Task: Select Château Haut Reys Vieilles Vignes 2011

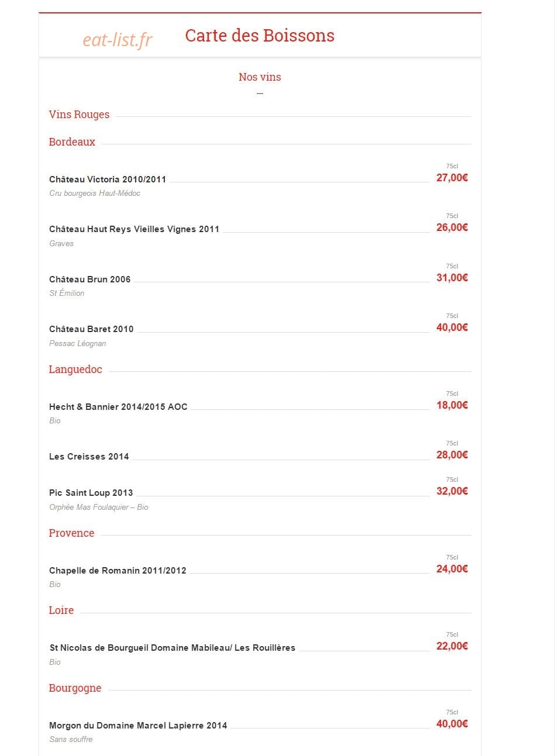Action: pyautogui.click(x=134, y=229)
